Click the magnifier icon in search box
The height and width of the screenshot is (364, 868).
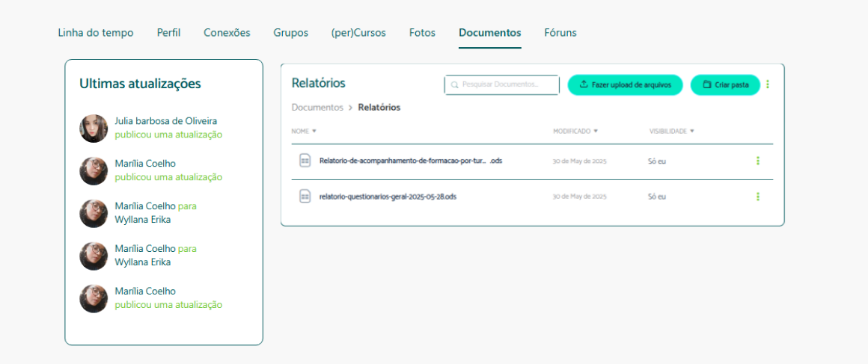454,85
